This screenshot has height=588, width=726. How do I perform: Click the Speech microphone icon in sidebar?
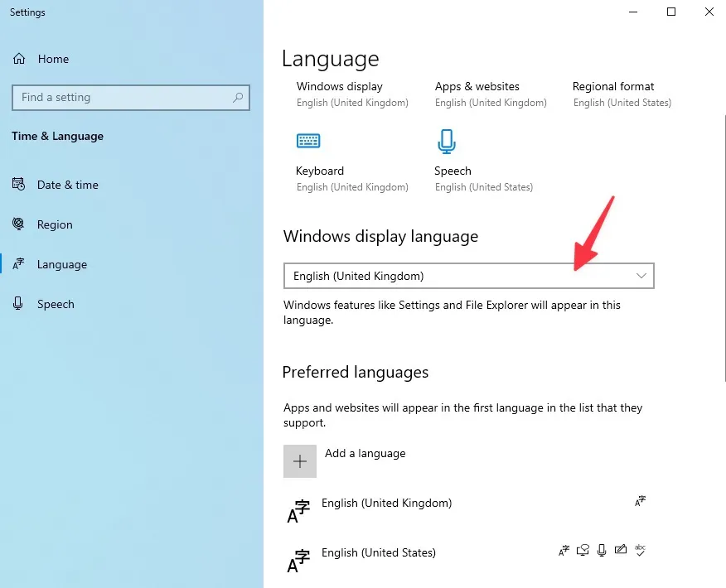click(18, 303)
